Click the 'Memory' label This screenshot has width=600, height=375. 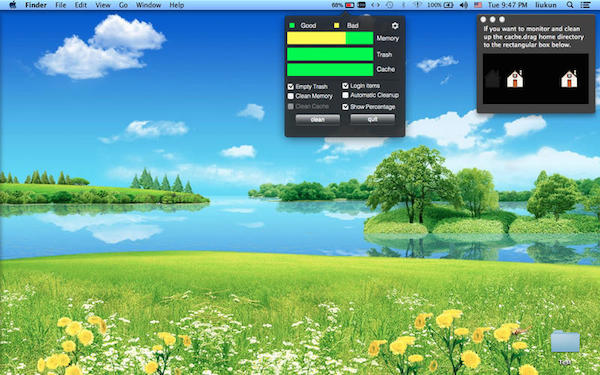tap(388, 38)
